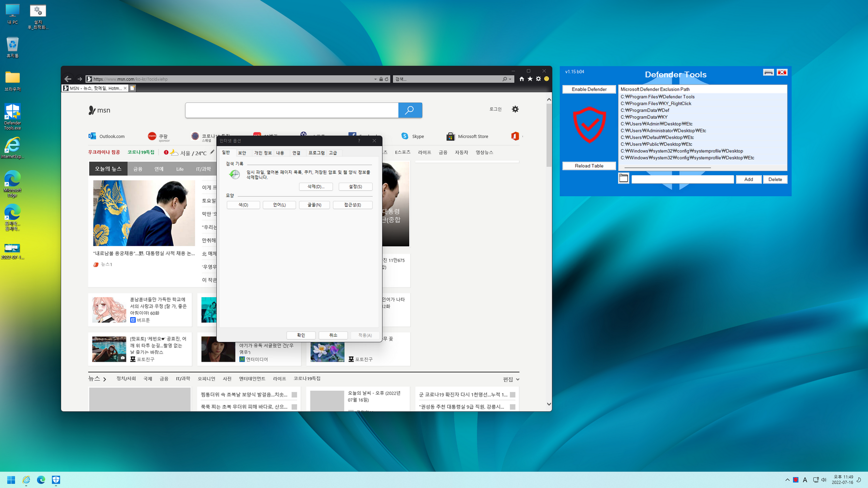Open the 내 PC desktop icon
This screenshot has height=488, width=868.
pos(12,14)
